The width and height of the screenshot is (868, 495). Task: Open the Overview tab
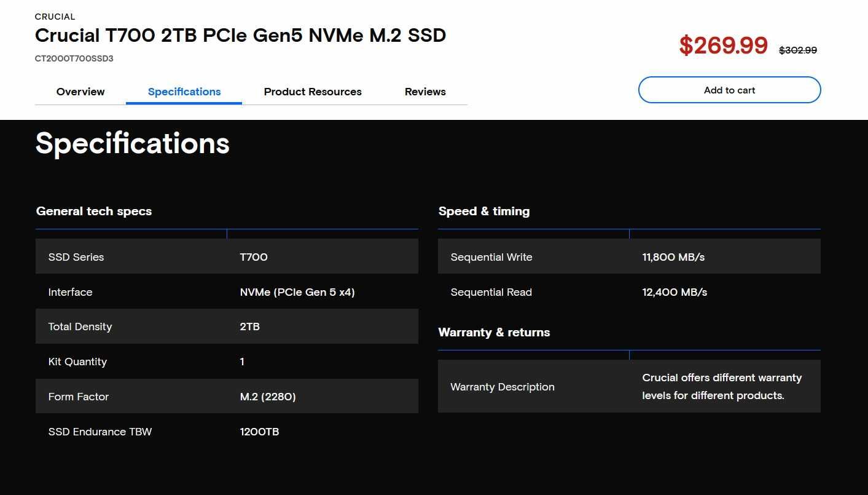pyautogui.click(x=80, y=92)
